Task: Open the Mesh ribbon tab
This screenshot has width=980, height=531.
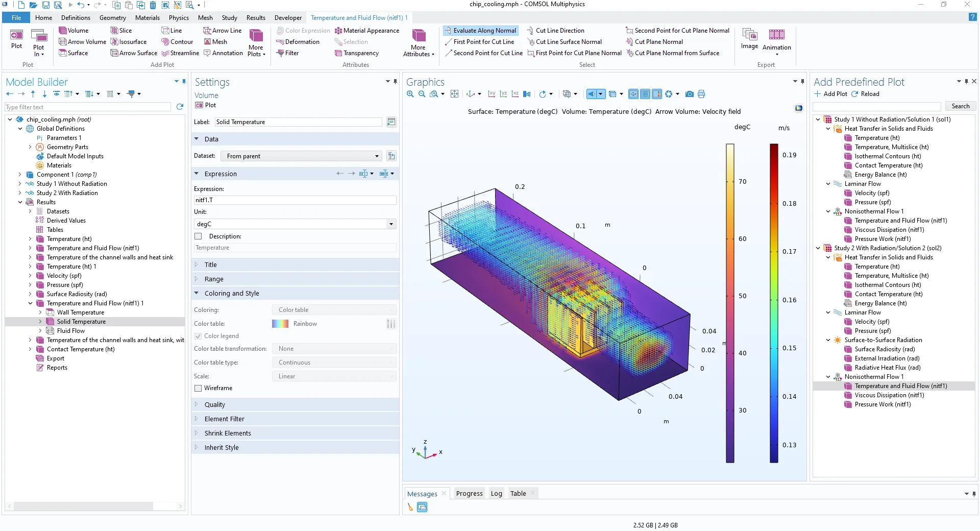Action: (205, 18)
